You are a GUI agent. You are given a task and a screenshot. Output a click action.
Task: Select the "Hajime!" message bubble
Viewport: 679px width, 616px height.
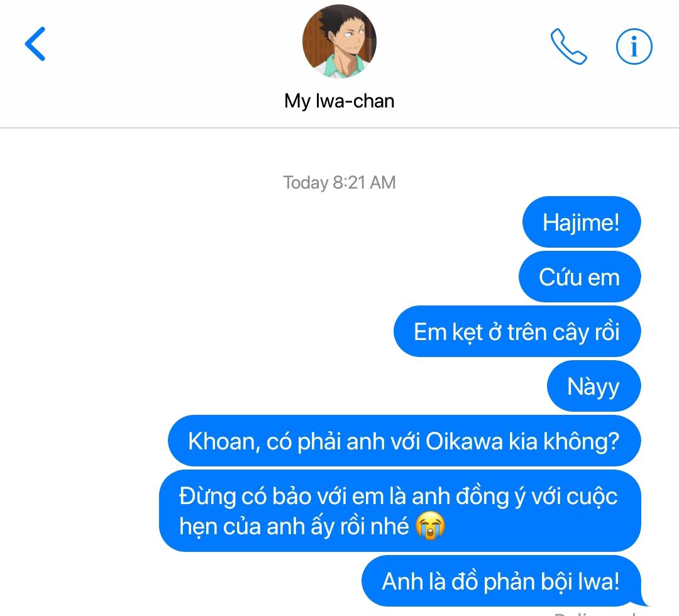coord(582,222)
